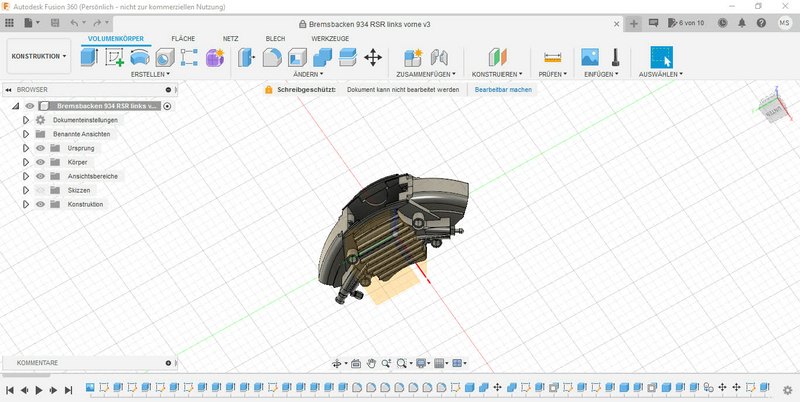The width and height of the screenshot is (800, 402).
Task: Select the Offset Face tool
Action: click(347, 57)
